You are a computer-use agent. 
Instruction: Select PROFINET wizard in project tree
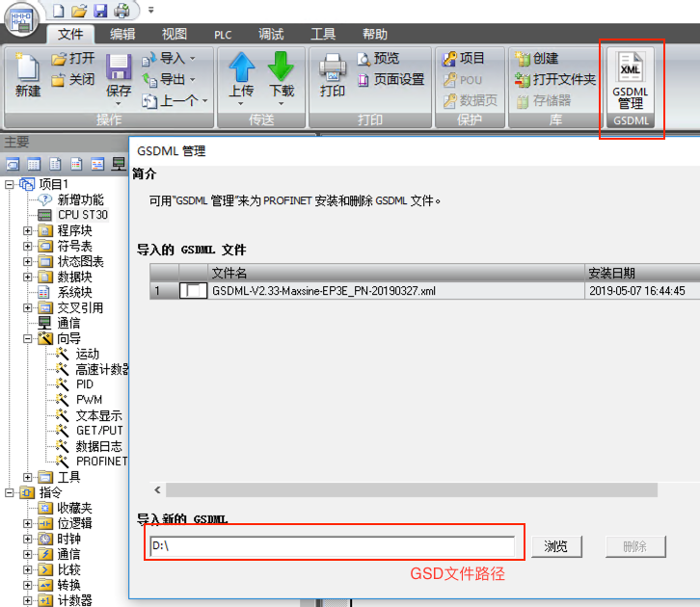point(101,462)
